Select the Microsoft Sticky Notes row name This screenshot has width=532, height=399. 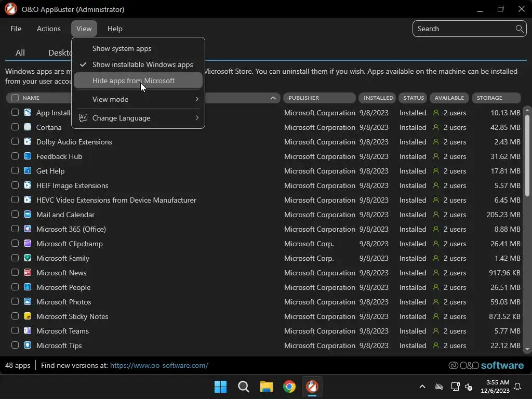tap(72, 316)
